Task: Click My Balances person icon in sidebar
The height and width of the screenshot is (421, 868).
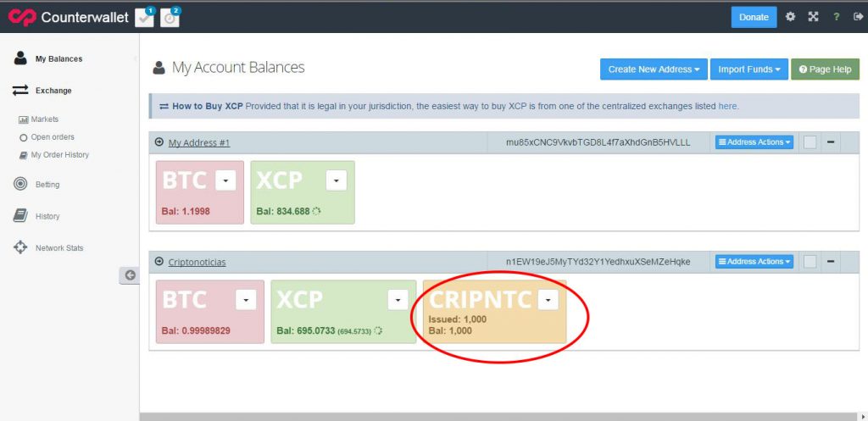Action: (x=20, y=58)
